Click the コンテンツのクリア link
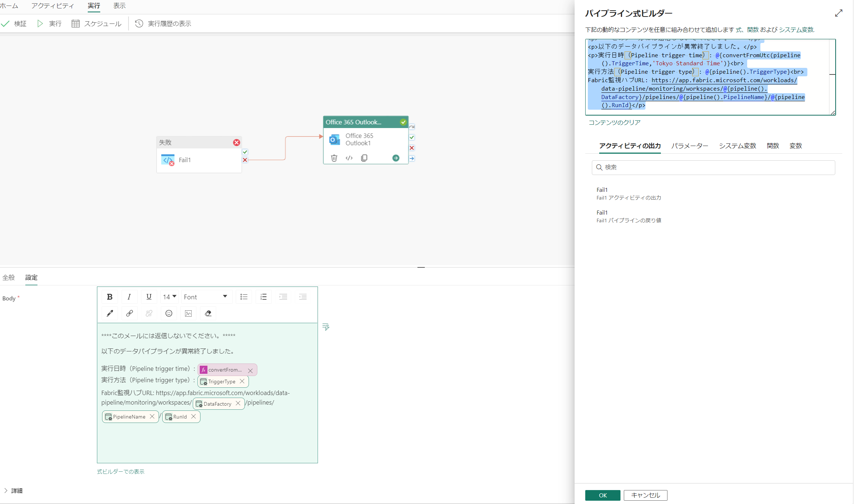This screenshot has height=504, width=854. pos(614,123)
